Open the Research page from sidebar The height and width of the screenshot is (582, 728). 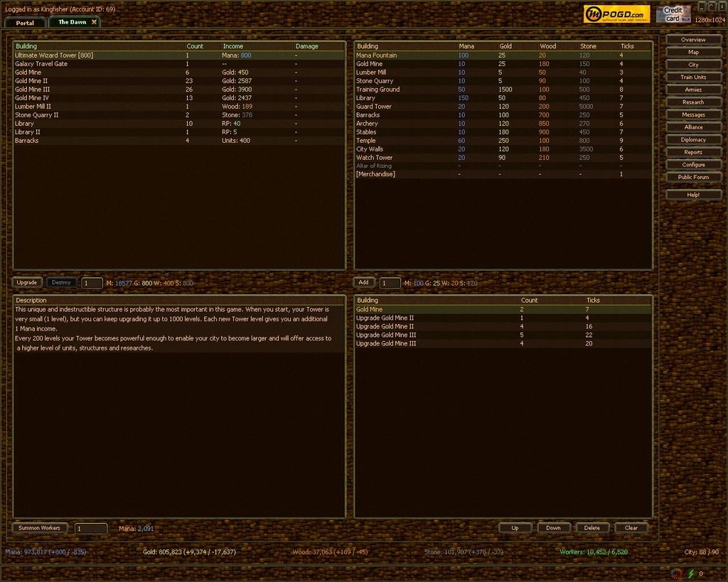pyautogui.click(x=693, y=102)
